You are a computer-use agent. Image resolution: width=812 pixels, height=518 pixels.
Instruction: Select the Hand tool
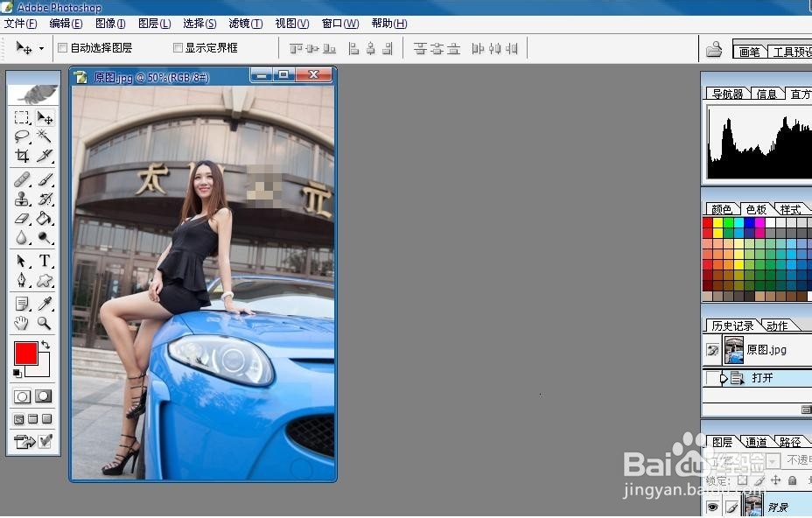(22, 323)
